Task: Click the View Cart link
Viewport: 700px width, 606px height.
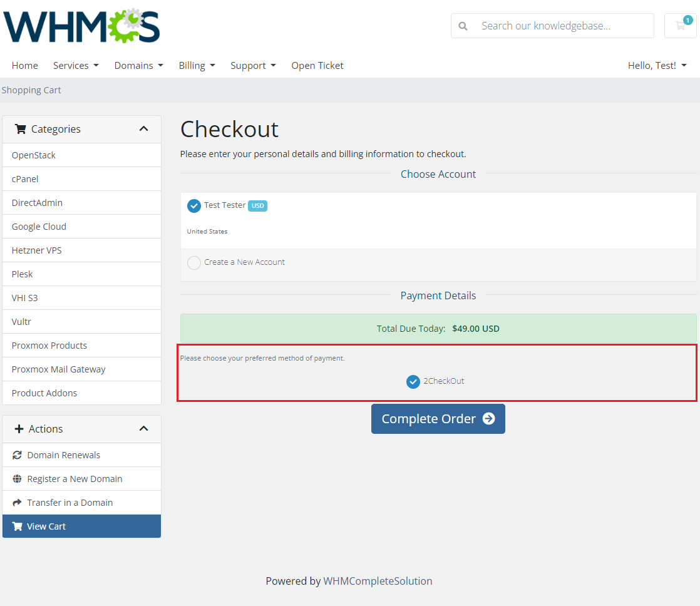Action: [81, 526]
